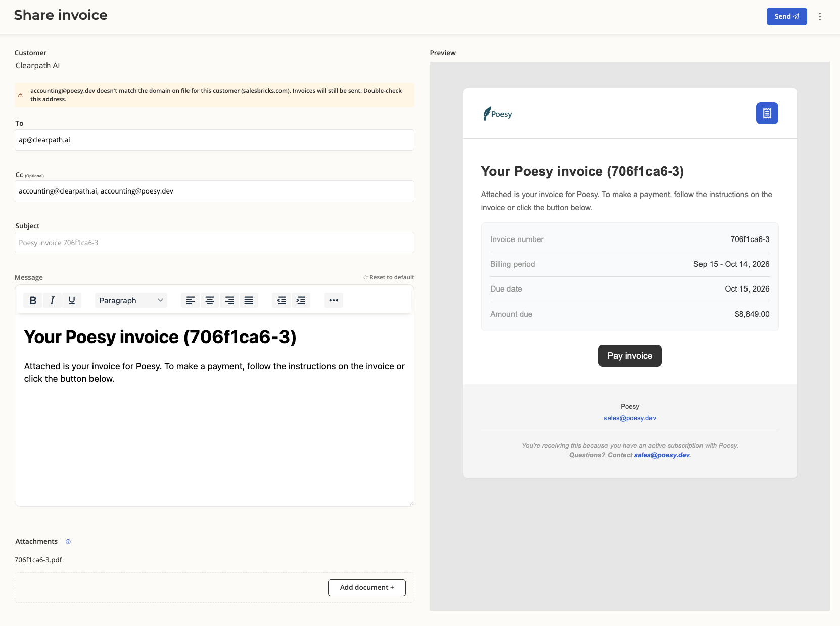
Task: Toggle underline formatting in message toolbar
Action: point(72,300)
